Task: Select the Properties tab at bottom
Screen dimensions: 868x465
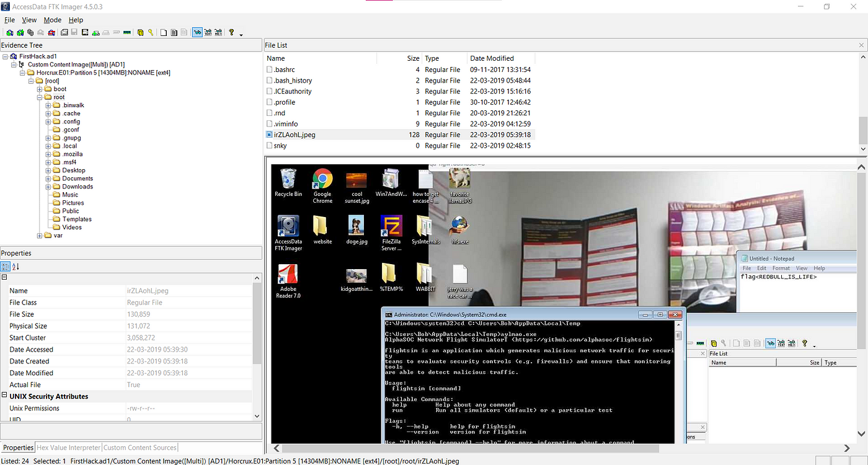Action: click(x=18, y=447)
